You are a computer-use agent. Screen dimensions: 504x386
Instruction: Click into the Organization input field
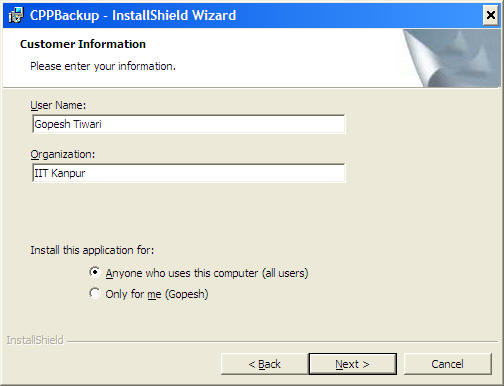[189, 173]
